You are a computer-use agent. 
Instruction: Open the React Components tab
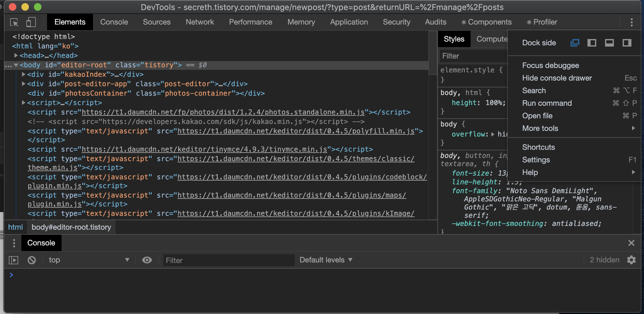486,22
